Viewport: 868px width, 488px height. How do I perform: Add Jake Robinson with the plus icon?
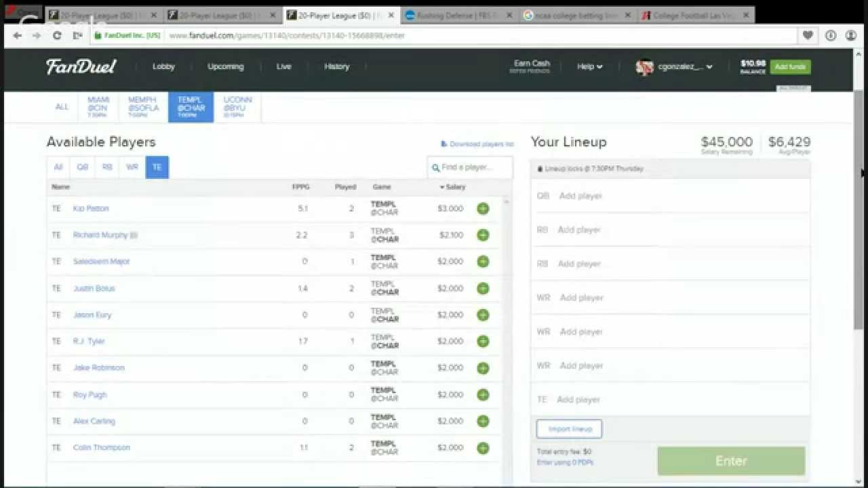click(x=483, y=368)
